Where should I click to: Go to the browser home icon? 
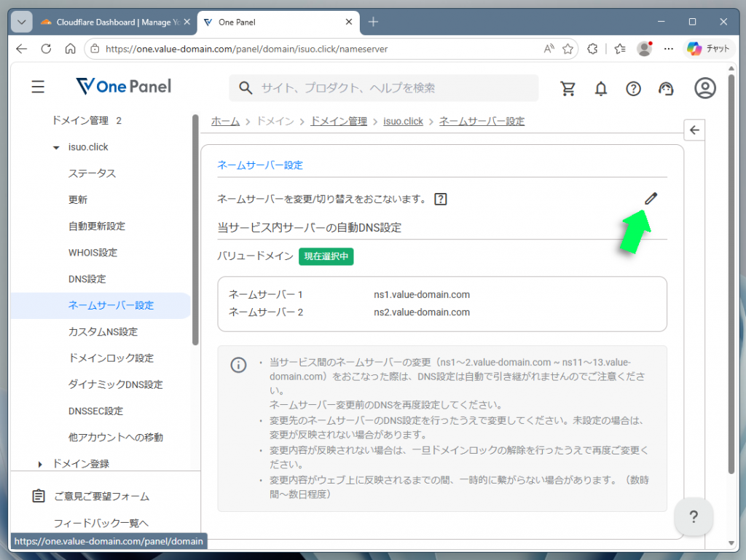click(x=71, y=49)
